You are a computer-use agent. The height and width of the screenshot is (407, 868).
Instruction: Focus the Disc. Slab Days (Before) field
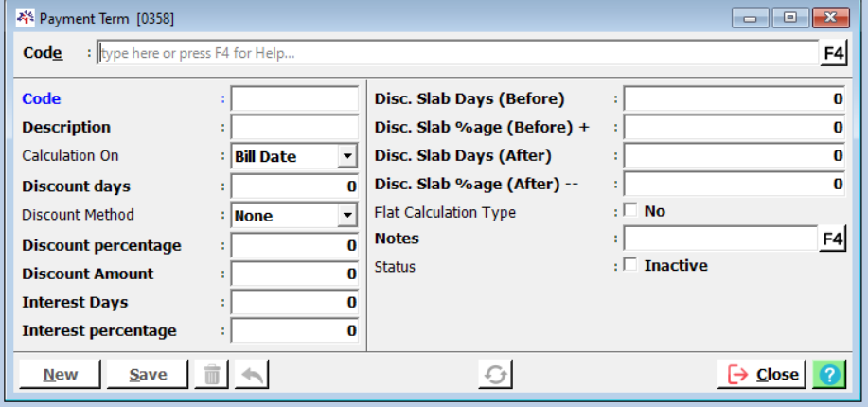733,98
